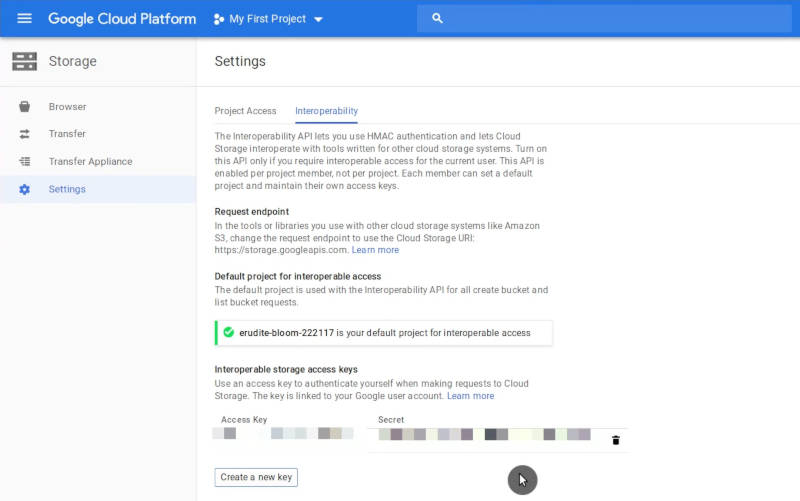800x501 pixels.
Task: Switch to the Interoperability tab
Action: (x=327, y=111)
